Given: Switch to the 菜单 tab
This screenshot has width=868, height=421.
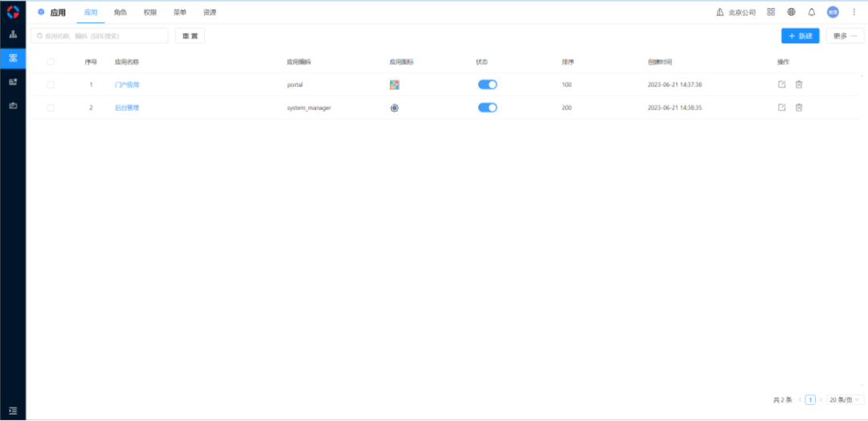Looking at the screenshot, I should point(180,13).
